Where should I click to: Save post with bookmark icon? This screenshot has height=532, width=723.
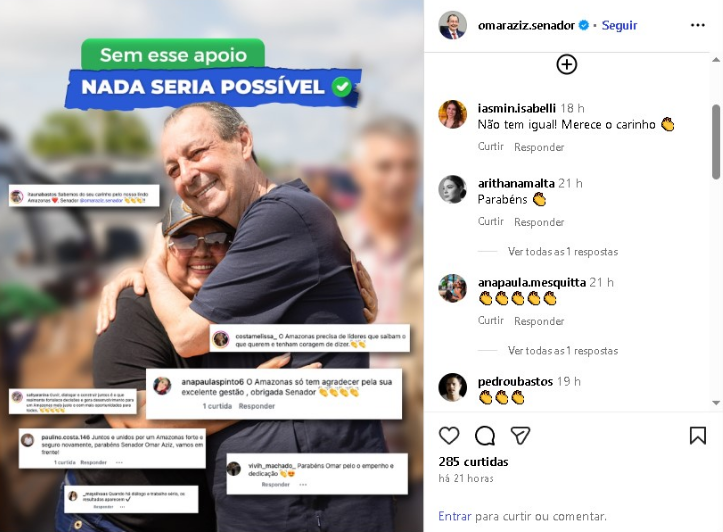(698, 435)
